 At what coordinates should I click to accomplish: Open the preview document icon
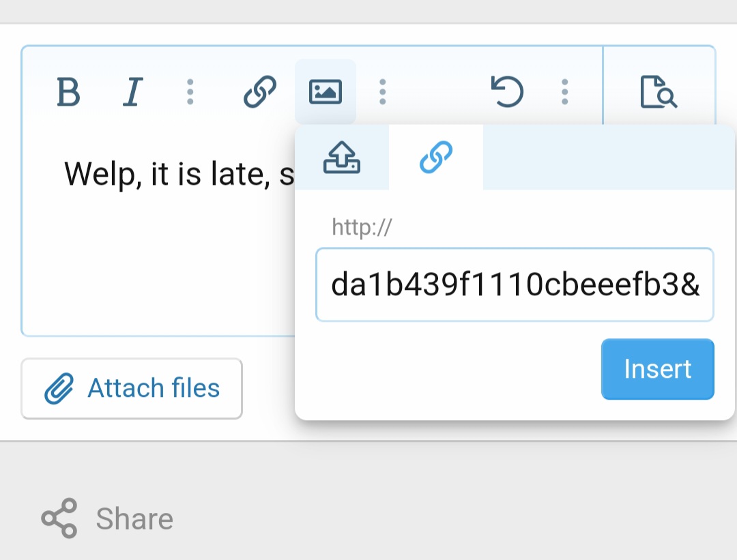[659, 91]
